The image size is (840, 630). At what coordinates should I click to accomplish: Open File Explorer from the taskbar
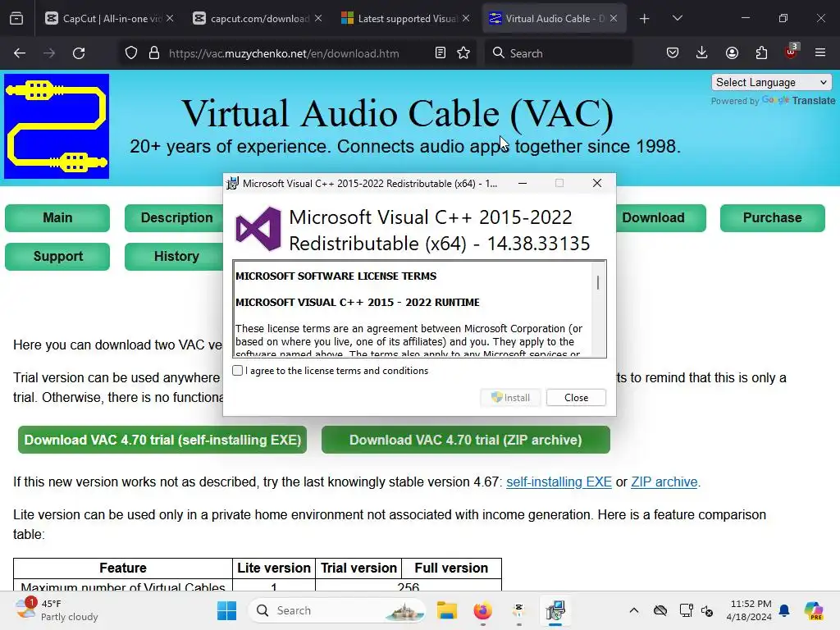point(447,610)
